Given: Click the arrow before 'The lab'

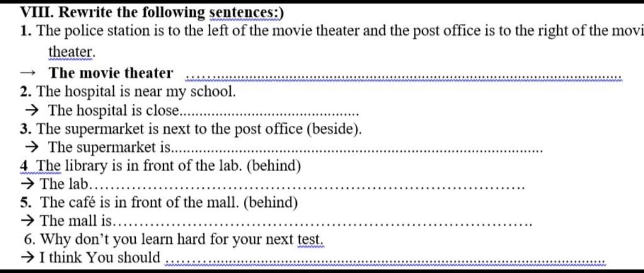Looking at the screenshot, I should click(x=28, y=184).
